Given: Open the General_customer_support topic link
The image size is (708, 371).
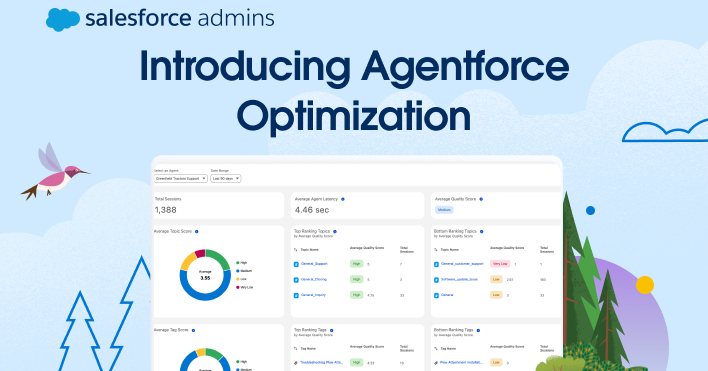Looking at the screenshot, I should click(x=462, y=264).
